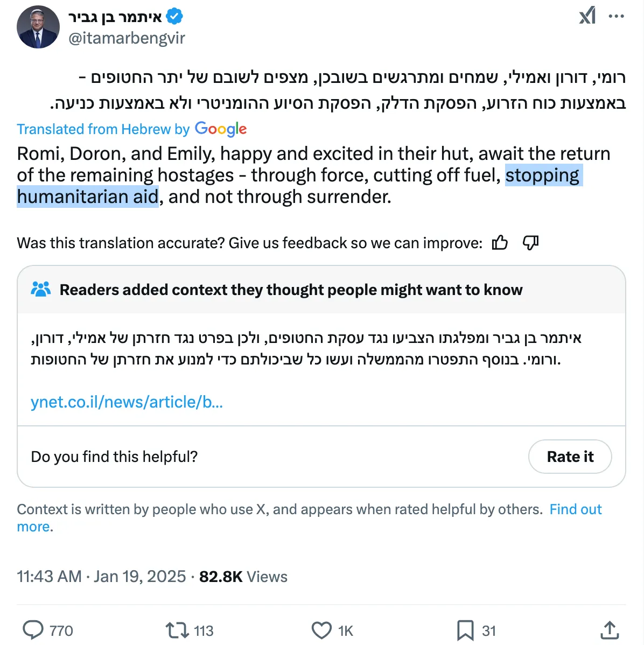The width and height of the screenshot is (644, 645).
Task: Open the three-dot more options menu
Action: tap(616, 16)
